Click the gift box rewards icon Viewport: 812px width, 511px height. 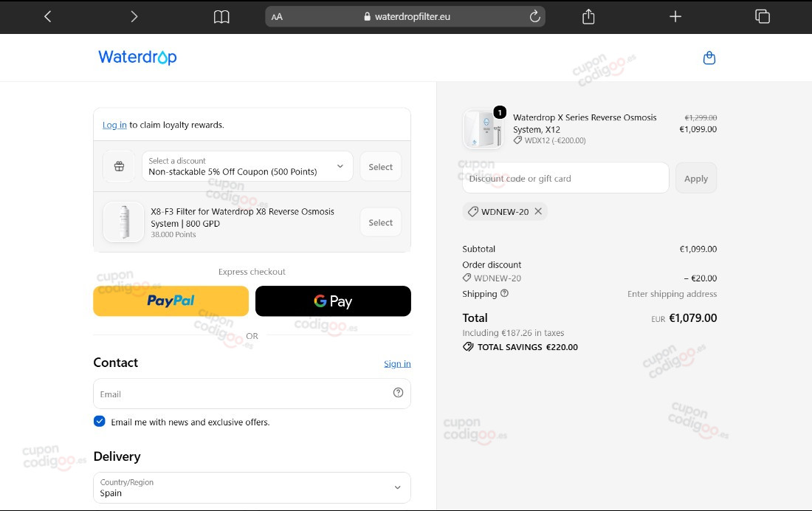point(119,166)
